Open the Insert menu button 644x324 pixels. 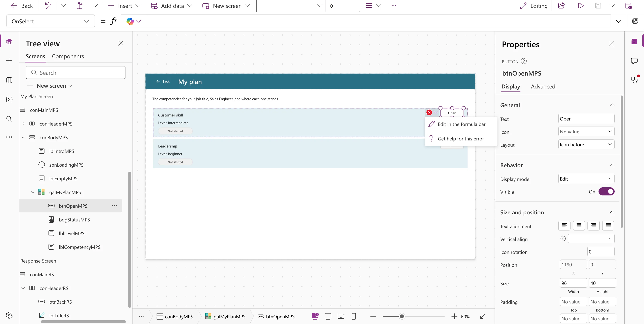(124, 5)
